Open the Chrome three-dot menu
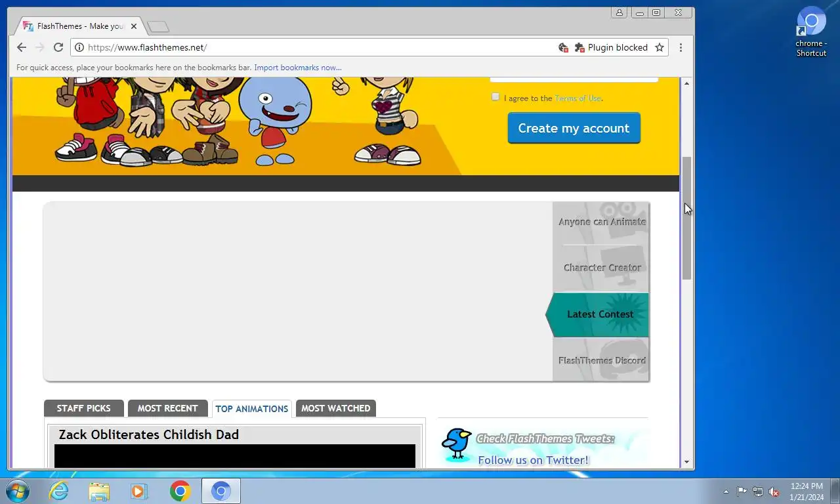The height and width of the screenshot is (504, 840). (x=681, y=47)
